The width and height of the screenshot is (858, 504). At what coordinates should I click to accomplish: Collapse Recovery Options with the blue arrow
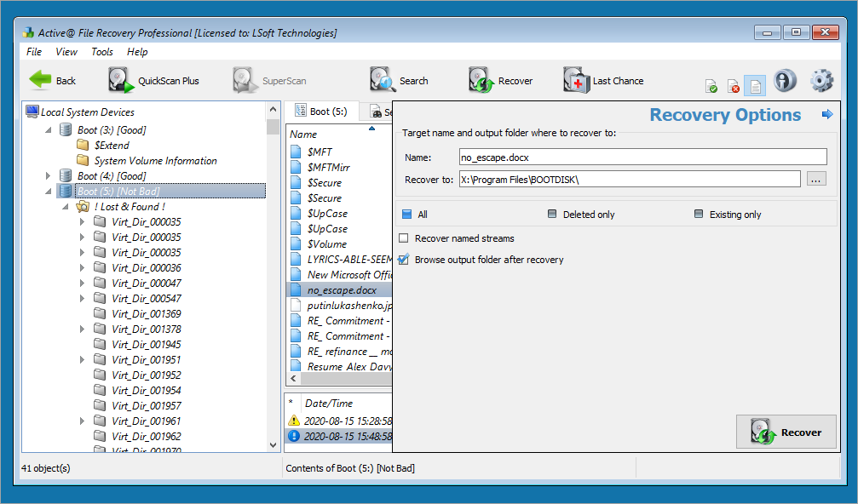tap(827, 114)
